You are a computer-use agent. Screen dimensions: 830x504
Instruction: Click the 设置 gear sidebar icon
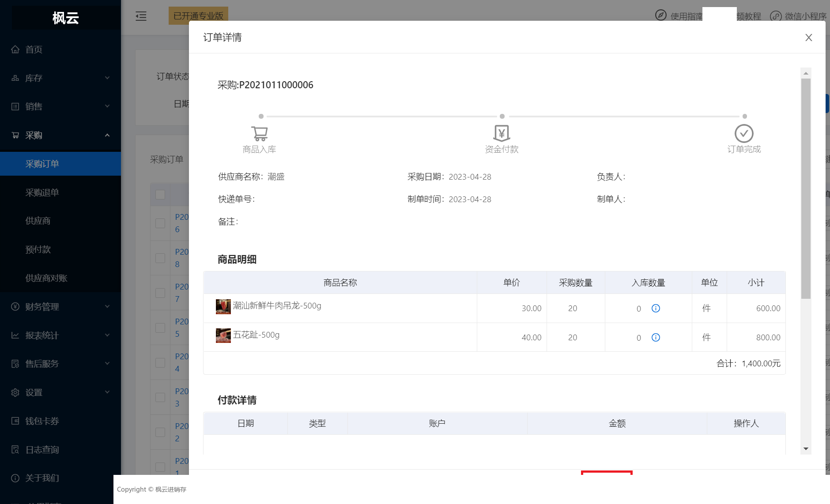tap(15, 392)
